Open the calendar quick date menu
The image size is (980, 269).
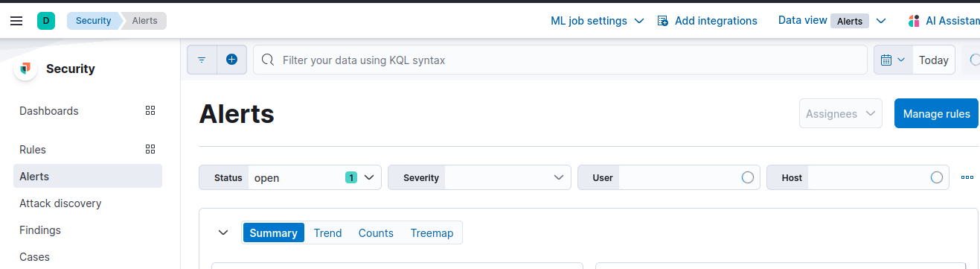pyautogui.click(x=893, y=60)
